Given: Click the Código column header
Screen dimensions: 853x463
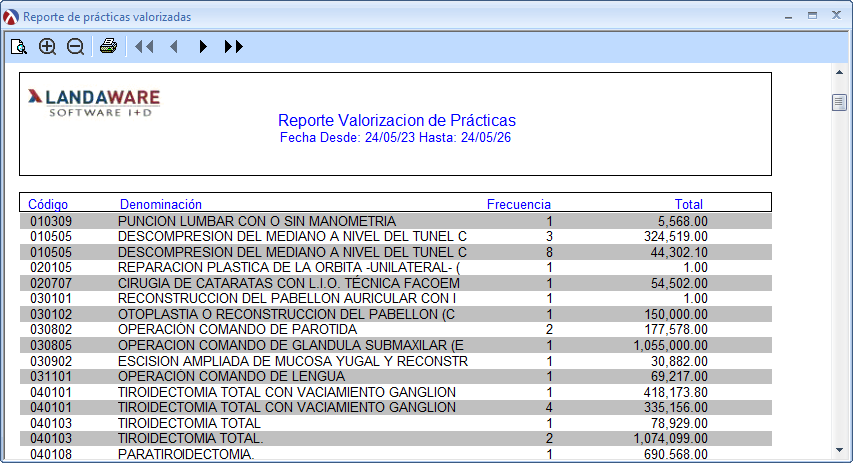Looking at the screenshot, I should click(x=48, y=205).
